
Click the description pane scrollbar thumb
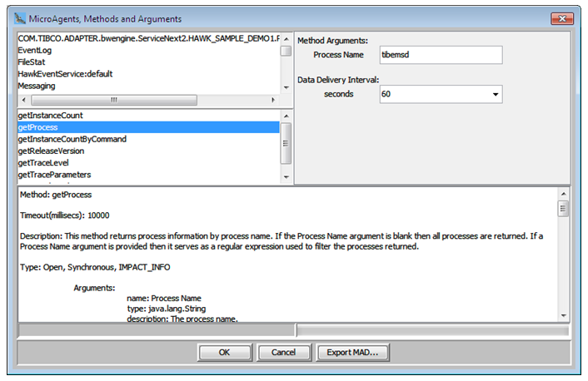pos(563,209)
